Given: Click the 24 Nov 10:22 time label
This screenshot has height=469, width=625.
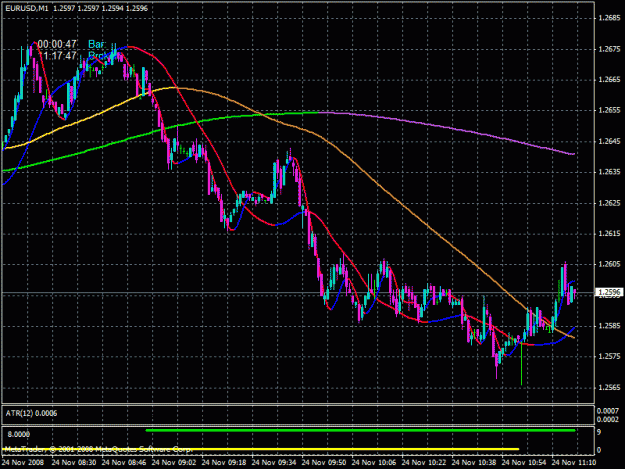Looking at the screenshot, I should 424,463.
